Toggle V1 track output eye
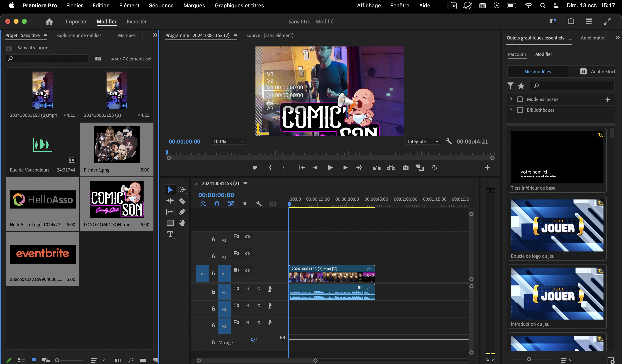This screenshot has height=364, width=622. [x=247, y=270]
